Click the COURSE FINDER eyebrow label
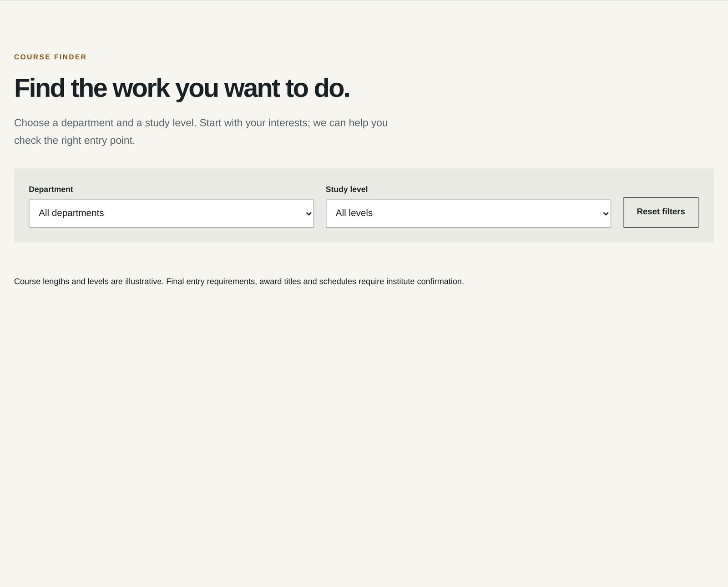Screen dimensions: 728x587 [x=51, y=57]
